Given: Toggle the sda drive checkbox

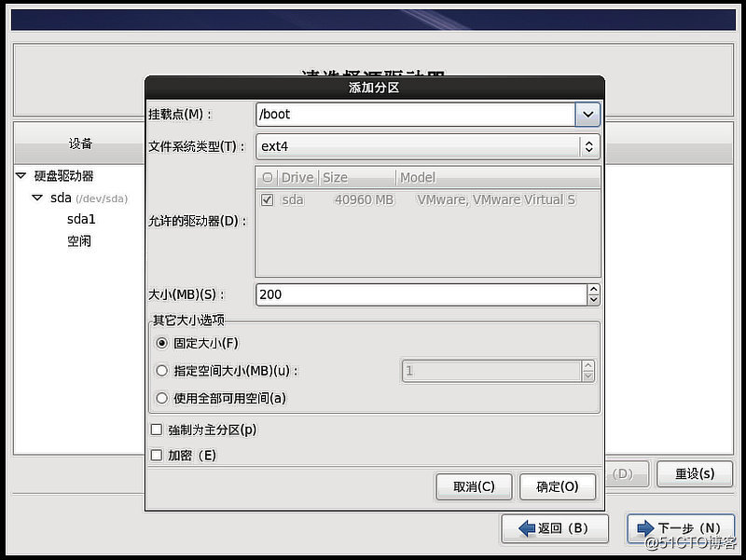Looking at the screenshot, I should [x=268, y=199].
